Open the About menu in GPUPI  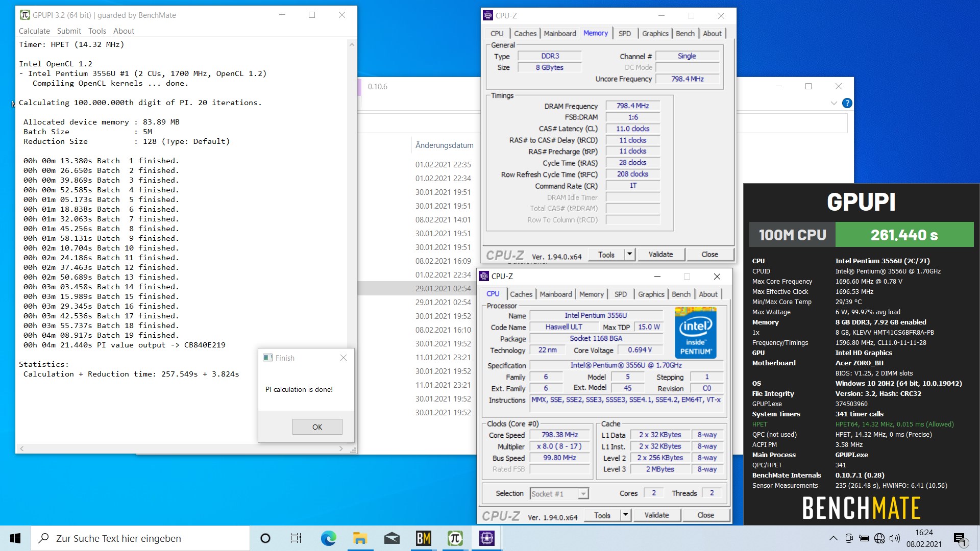tap(124, 31)
